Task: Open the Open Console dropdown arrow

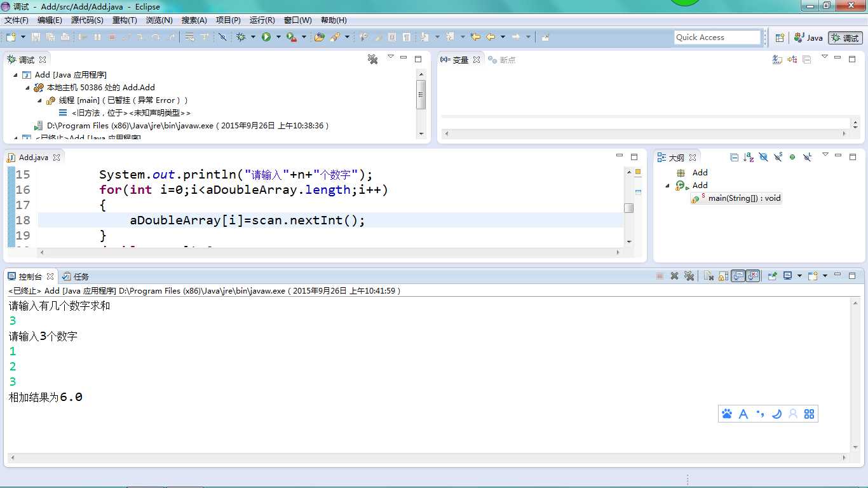Action: coord(825,276)
